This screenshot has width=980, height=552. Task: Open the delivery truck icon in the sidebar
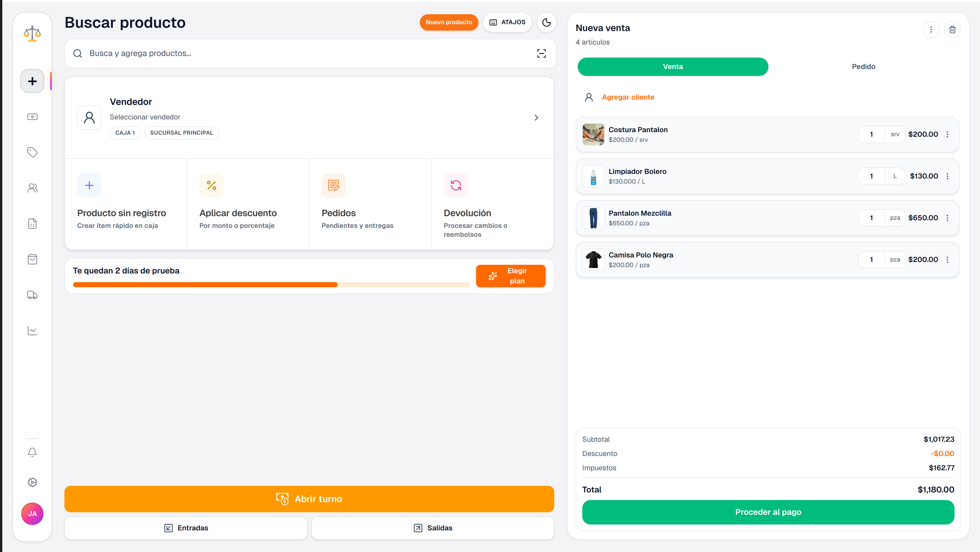point(32,295)
